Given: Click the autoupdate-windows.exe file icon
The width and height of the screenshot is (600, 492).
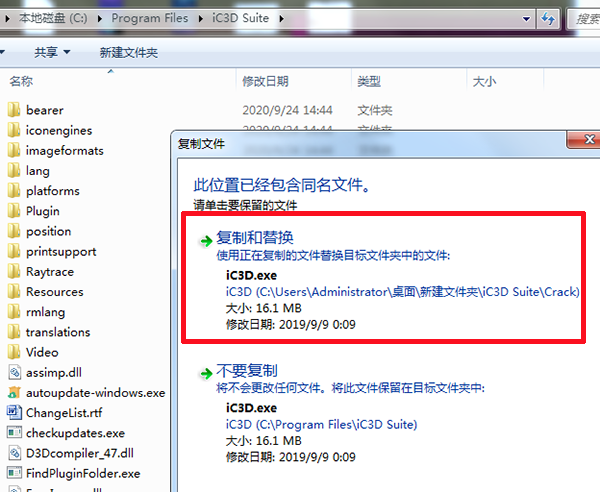Looking at the screenshot, I should click(14, 393).
